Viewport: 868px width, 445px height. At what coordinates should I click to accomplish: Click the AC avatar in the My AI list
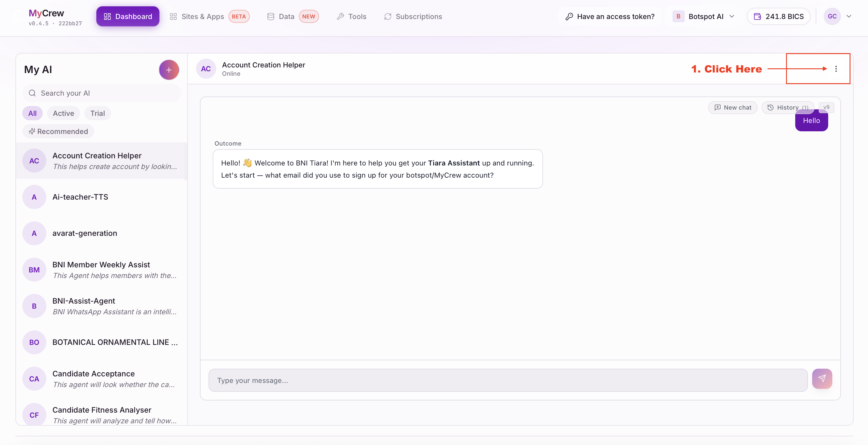(34, 161)
